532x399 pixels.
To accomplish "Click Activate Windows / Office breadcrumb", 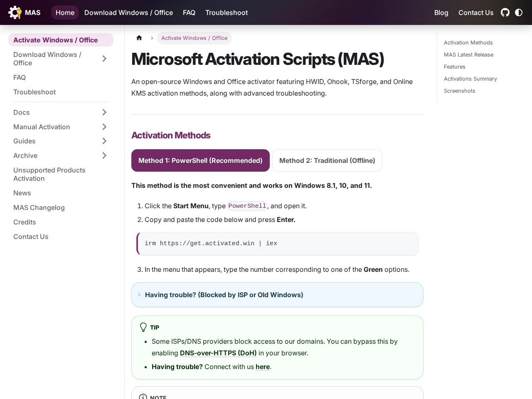I will point(194,38).
